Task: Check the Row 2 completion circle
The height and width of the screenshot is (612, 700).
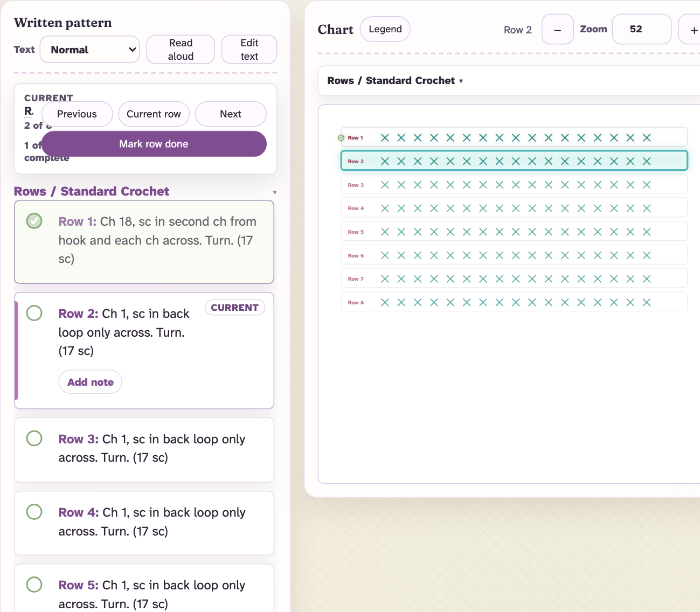Action: (x=34, y=313)
